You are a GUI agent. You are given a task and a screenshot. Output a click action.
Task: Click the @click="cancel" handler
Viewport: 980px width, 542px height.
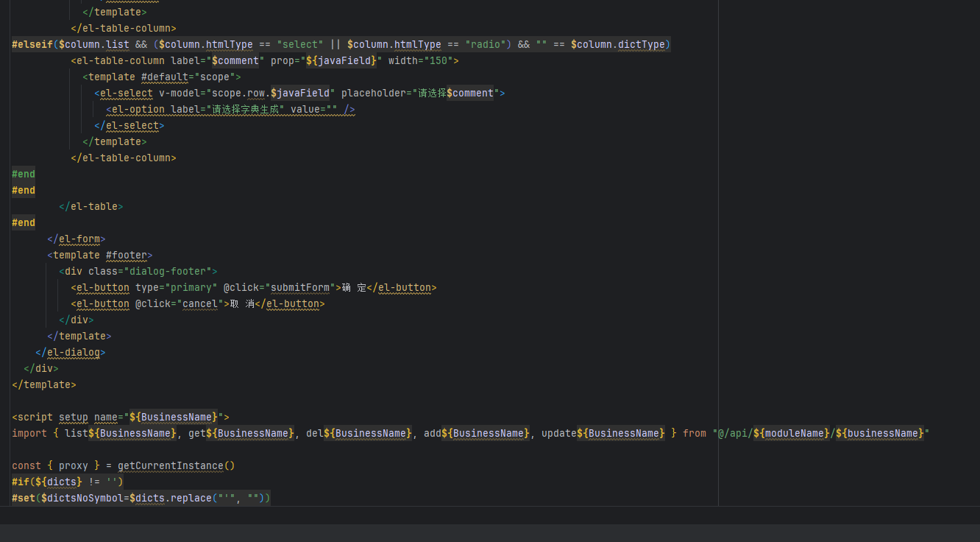pos(180,304)
